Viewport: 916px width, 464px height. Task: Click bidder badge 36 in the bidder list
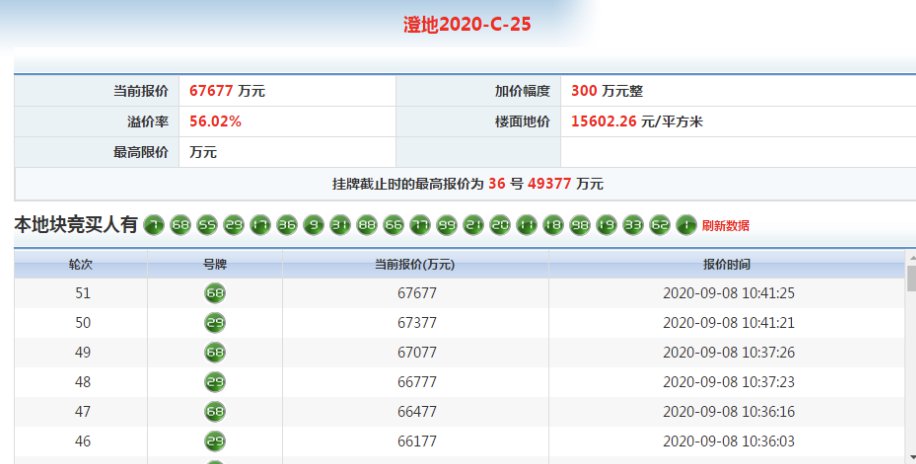pos(287,225)
